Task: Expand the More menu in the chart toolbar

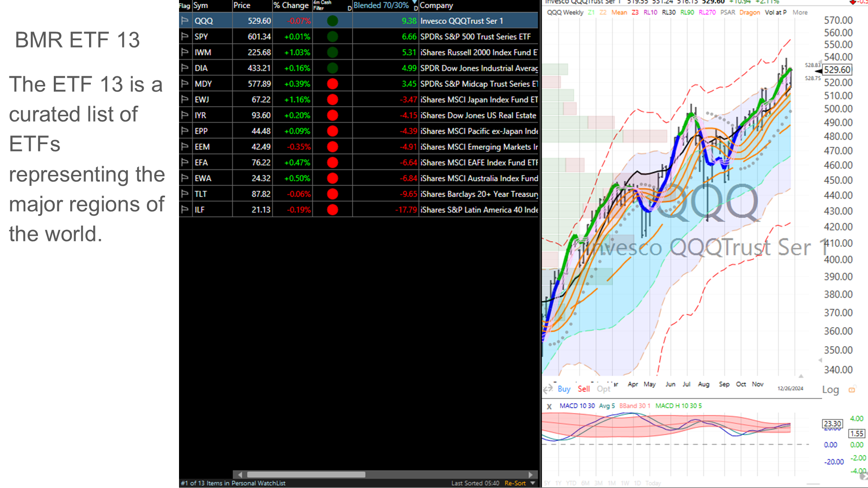Action: click(x=800, y=13)
